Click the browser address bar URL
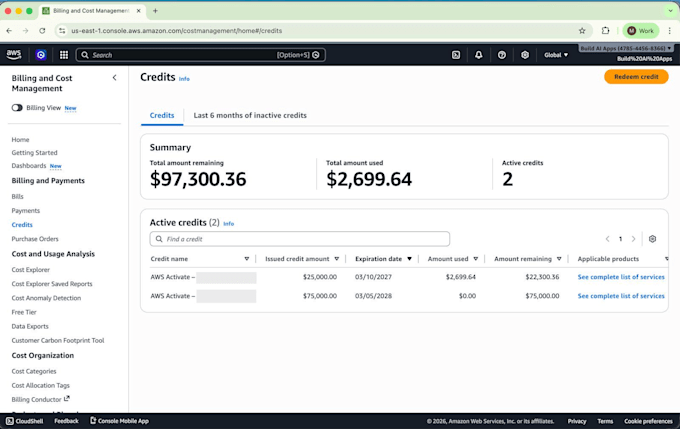Viewport: 680px width, 429px height. pos(177,31)
